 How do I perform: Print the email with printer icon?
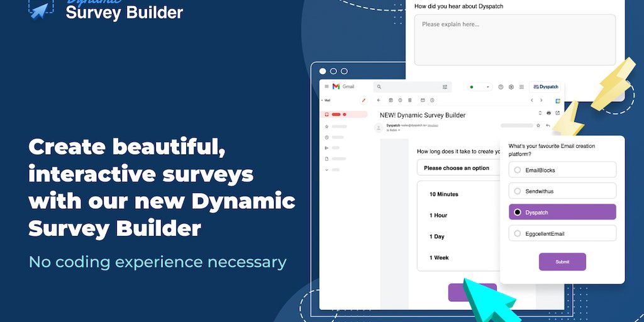pos(548,113)
